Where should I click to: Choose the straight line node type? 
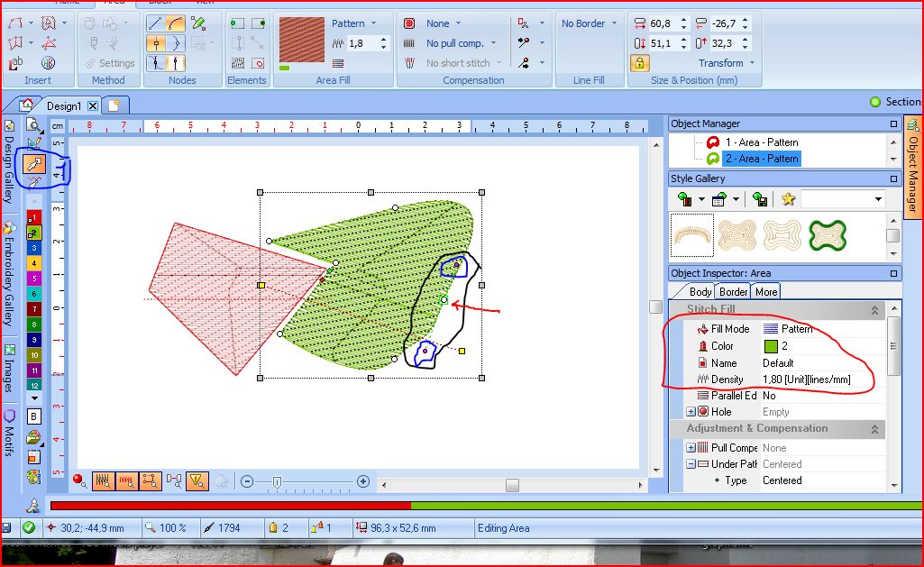[x=156, y=23]
